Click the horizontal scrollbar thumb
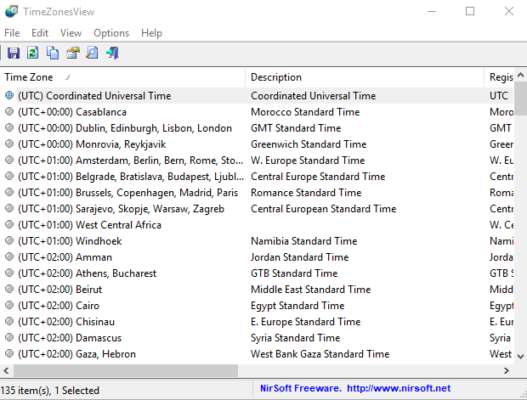Image resolution: width=527 pixels, height=400 pixels. pos(126,370)
